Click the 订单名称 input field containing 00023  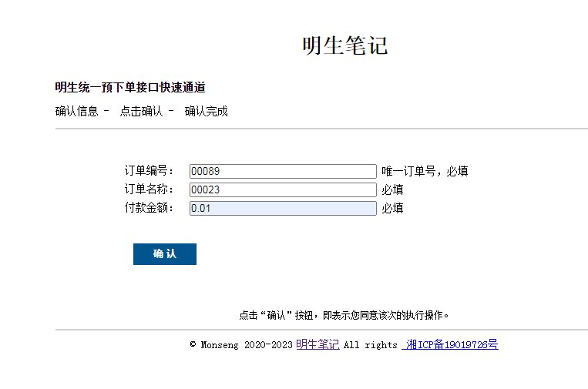[283, 189]
